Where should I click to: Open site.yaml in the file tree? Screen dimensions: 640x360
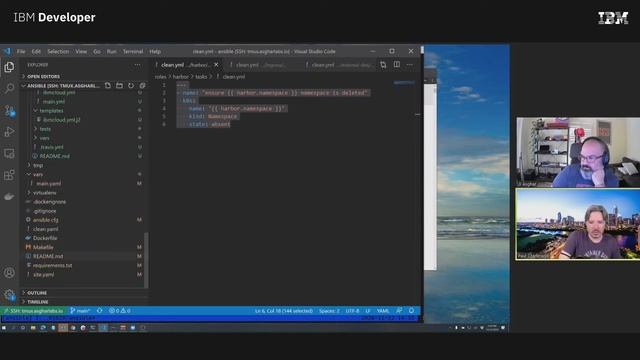pos(43,275)
